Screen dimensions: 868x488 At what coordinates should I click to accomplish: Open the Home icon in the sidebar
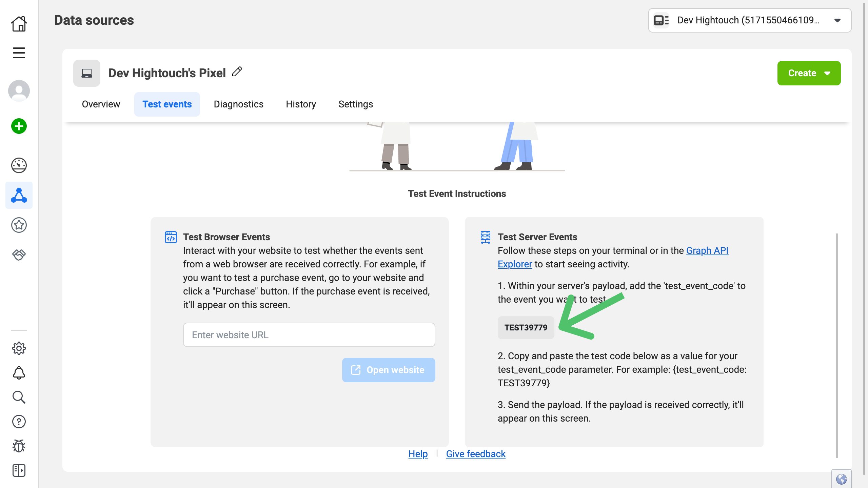[19, 24]
